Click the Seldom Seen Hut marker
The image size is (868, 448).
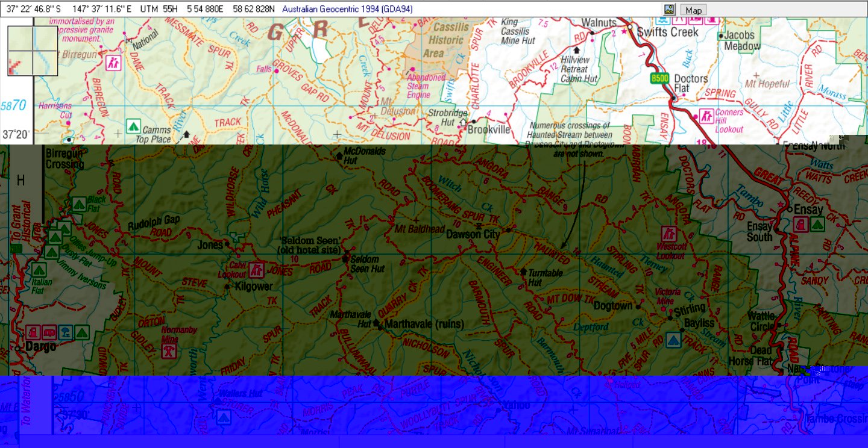(x=346, y=258)
